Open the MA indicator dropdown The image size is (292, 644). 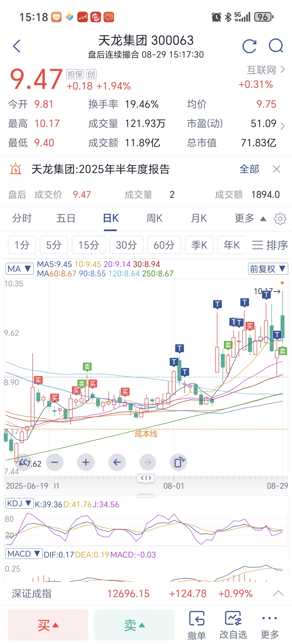[x=20, y=269]
